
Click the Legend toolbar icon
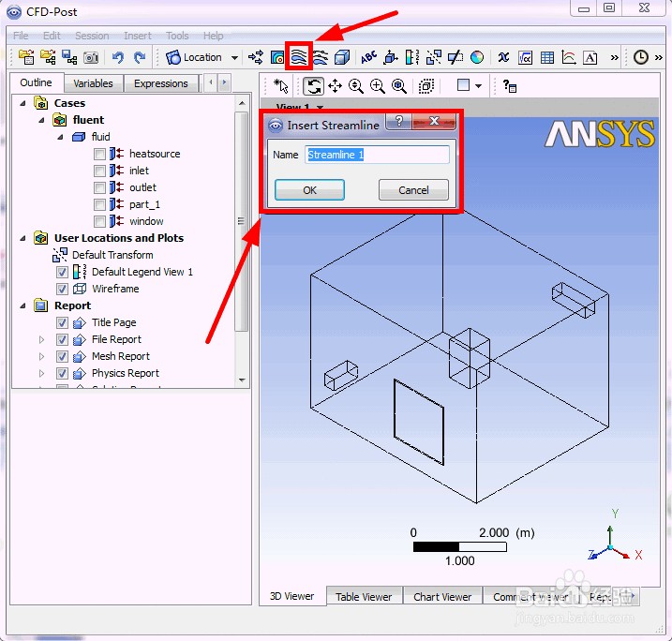(412, 57)
